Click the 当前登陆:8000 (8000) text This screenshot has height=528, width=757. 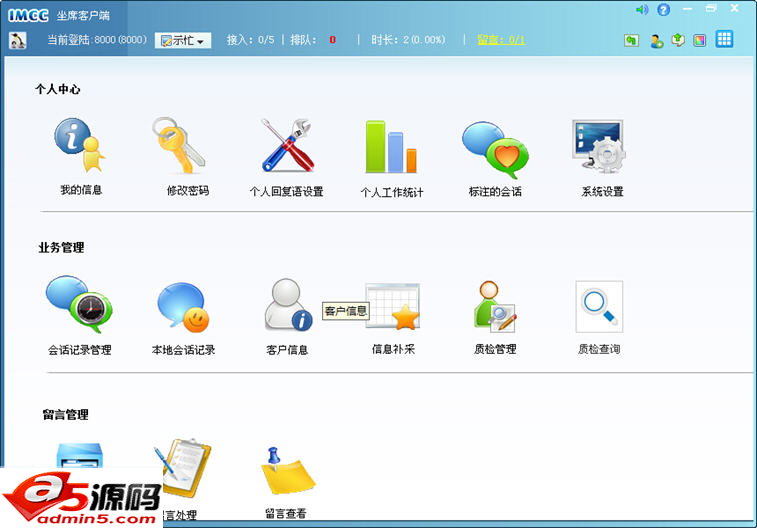pos(97,40)
